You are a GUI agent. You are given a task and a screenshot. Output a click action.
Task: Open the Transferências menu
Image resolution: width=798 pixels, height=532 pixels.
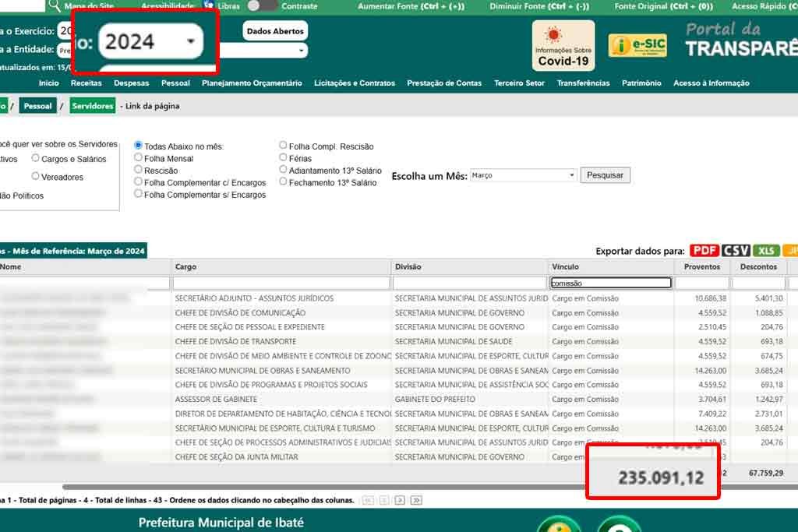coord(583,83)
